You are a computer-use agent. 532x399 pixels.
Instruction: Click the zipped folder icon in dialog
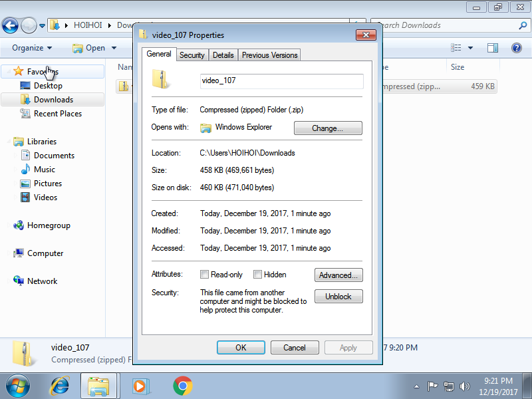pyautogui.click(x=160, y=79)
